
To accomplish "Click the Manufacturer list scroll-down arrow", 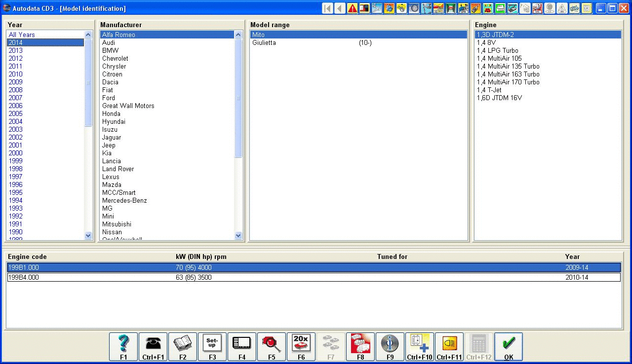I will pyautogui.click(x=238, y=236).
